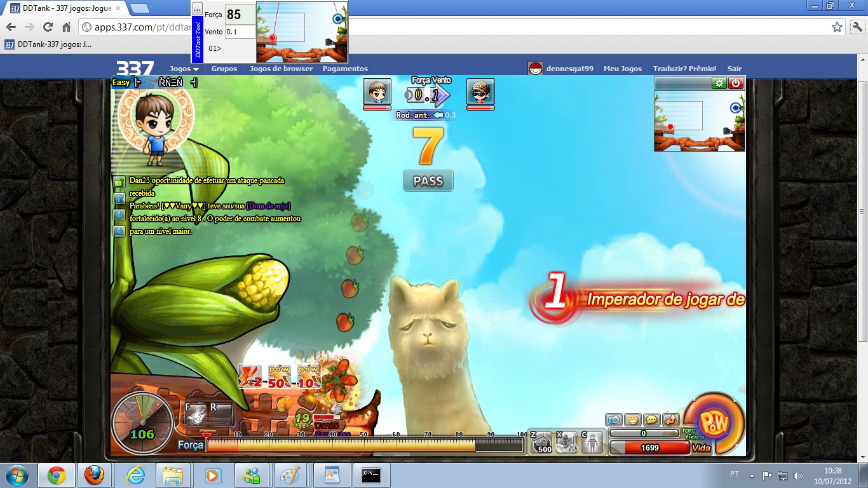Open the smiley emoticon panel
The image size is (868, 488).
pos(632,419)
